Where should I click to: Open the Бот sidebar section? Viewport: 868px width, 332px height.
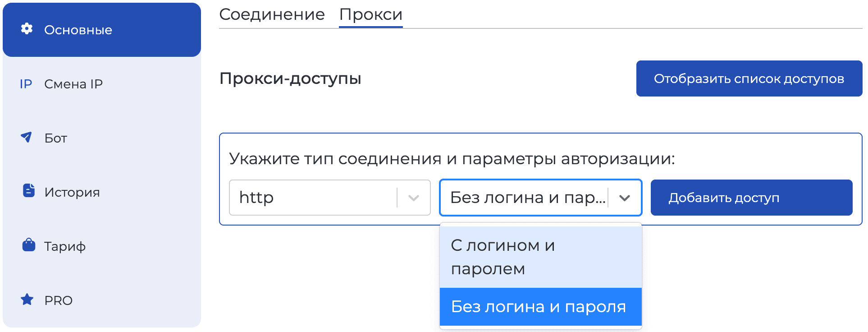pos(55,138)
